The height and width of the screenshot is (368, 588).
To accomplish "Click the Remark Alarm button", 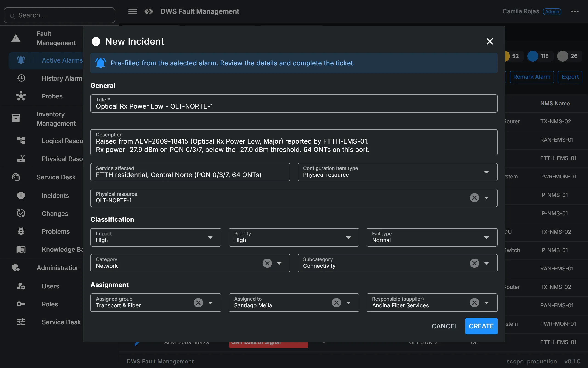I will (532, 77).
